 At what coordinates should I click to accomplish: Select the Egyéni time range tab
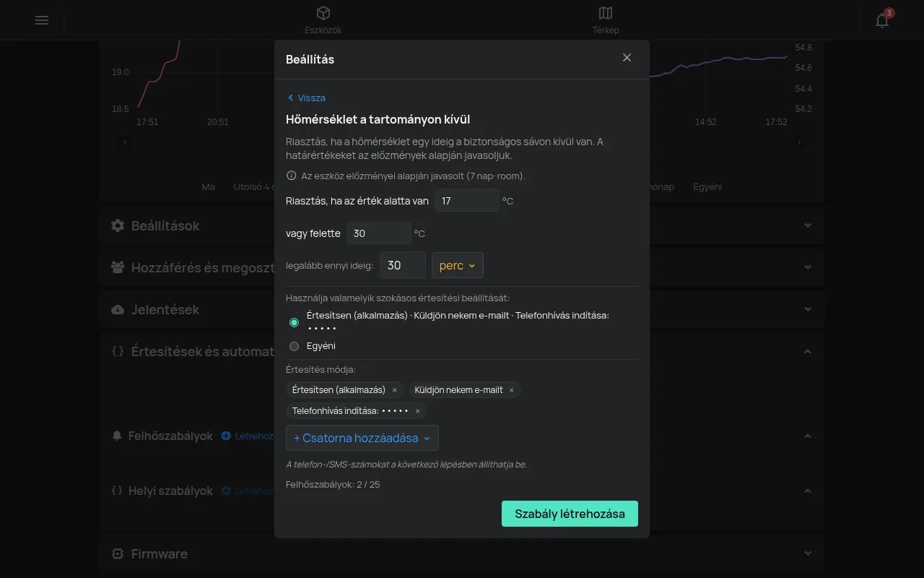coord(707,186)
